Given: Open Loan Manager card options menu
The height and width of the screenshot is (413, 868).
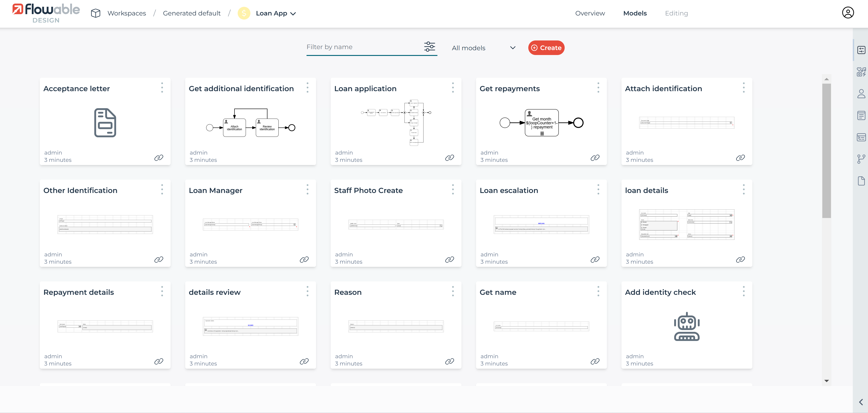Looking at the screenshot, I should (x=307, y=190).
